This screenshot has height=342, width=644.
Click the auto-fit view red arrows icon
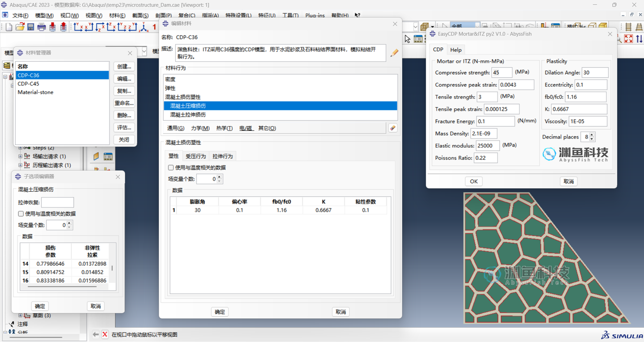[x=629, y=39]
